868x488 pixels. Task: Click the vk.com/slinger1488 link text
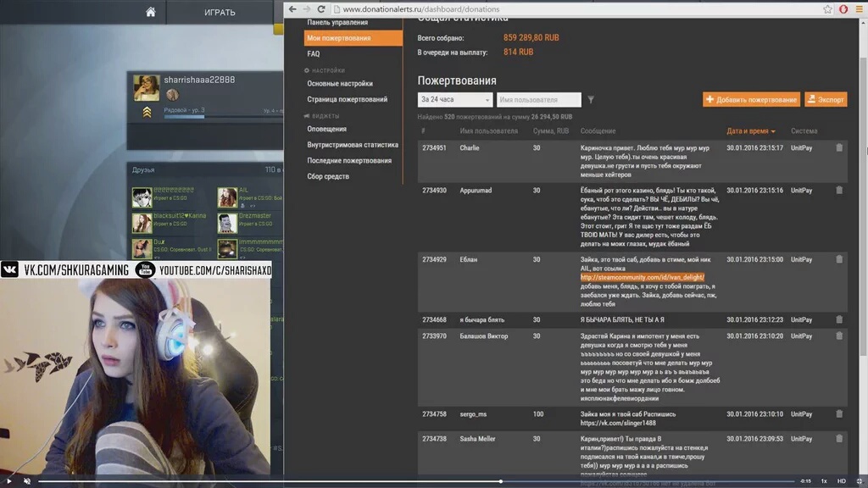point(618,424)
